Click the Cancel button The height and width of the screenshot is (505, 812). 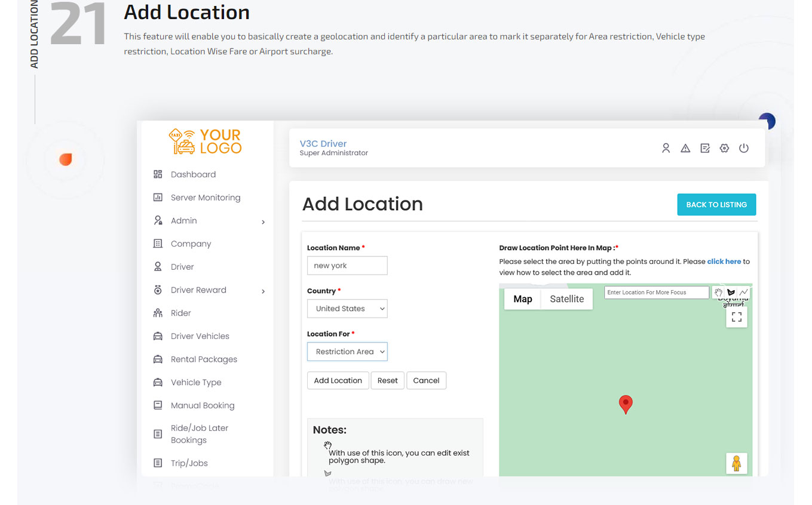point(426,380)
